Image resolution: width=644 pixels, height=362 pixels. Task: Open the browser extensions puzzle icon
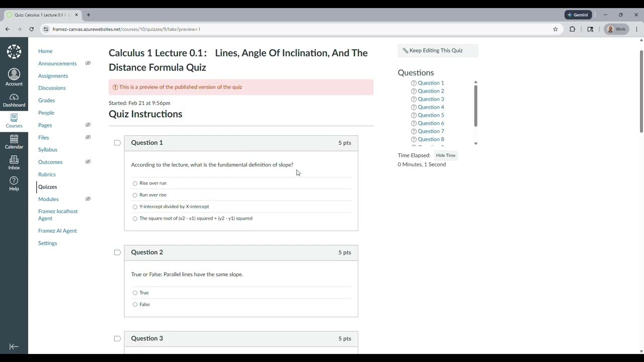tap(572, 29)
